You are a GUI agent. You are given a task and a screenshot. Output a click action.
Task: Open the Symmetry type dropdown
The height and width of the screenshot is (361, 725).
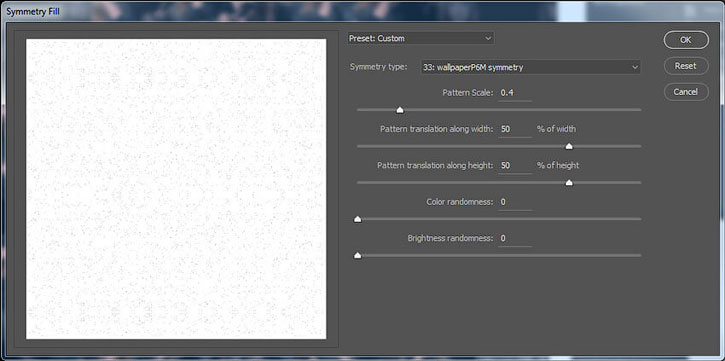(530, 67)
